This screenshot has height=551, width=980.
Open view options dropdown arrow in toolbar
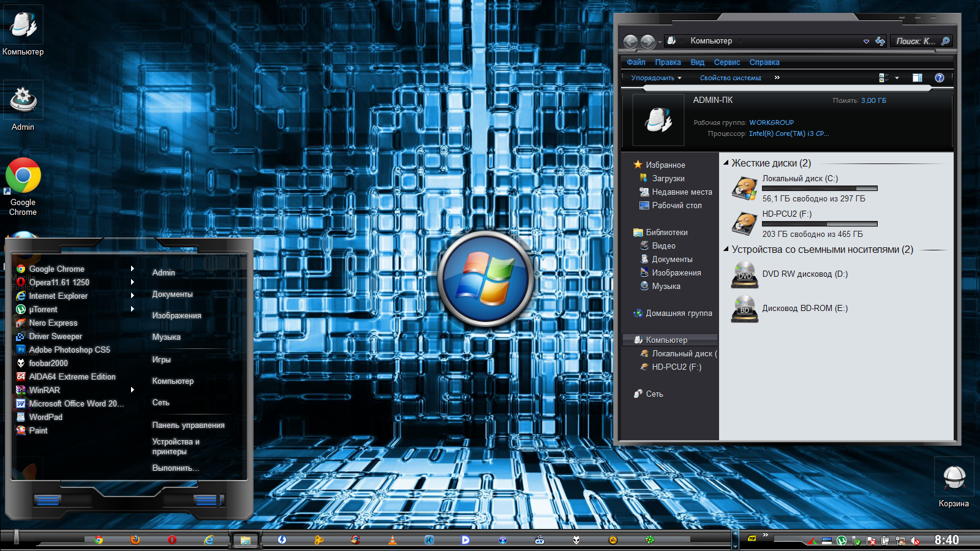(x=897, y=78)
